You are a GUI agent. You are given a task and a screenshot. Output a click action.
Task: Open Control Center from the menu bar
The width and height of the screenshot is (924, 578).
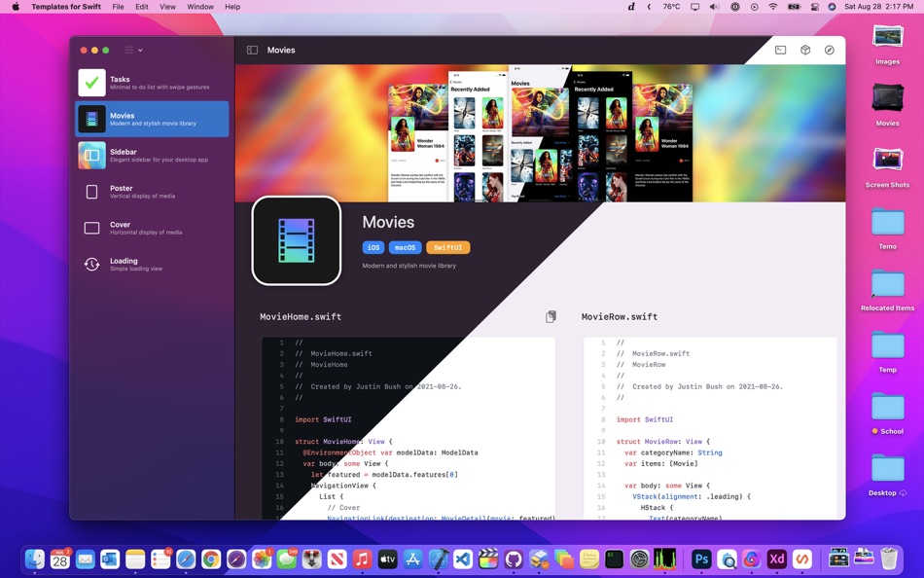[x=814, y=7]
